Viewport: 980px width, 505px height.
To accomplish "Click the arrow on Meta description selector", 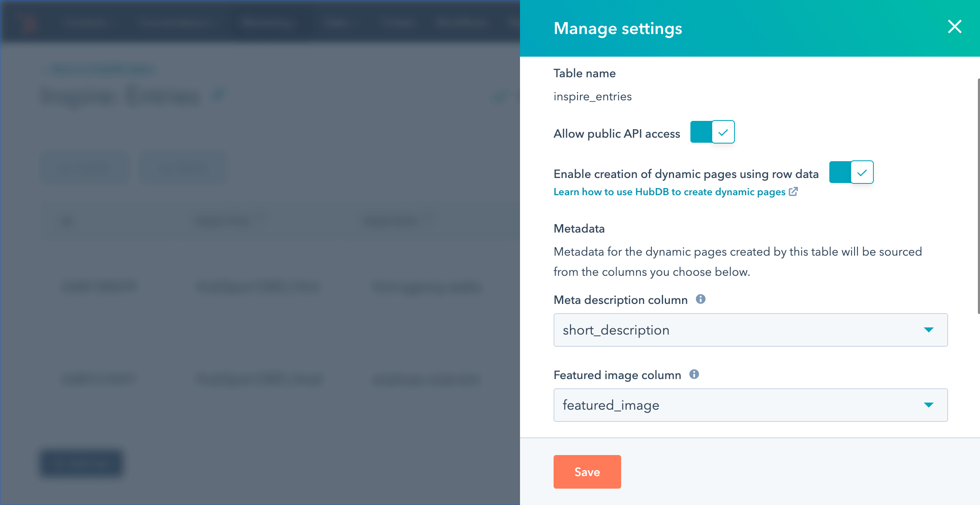I will [929, 330].
